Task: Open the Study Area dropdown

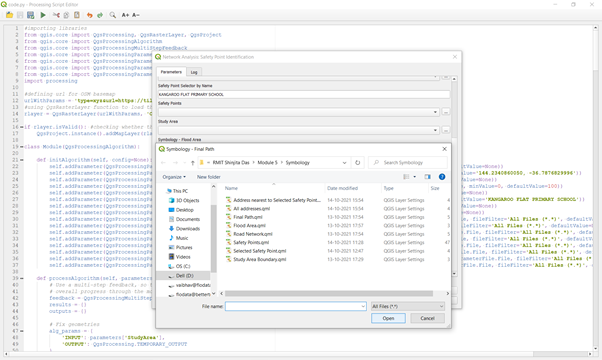Action: [299, 130]
